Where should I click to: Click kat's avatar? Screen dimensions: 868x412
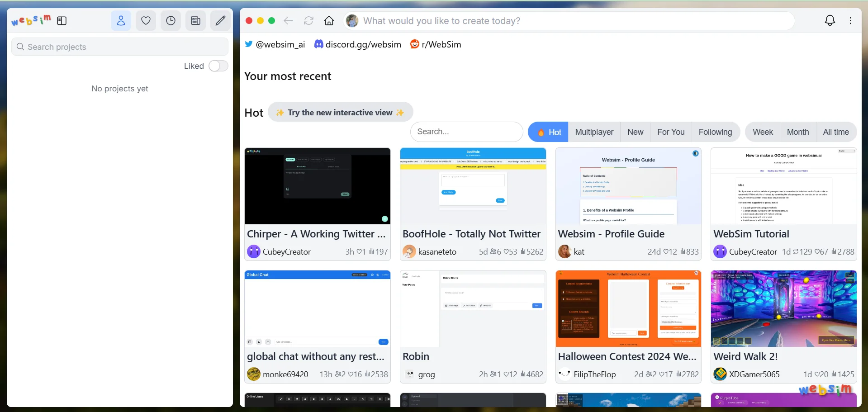point(565,251)
